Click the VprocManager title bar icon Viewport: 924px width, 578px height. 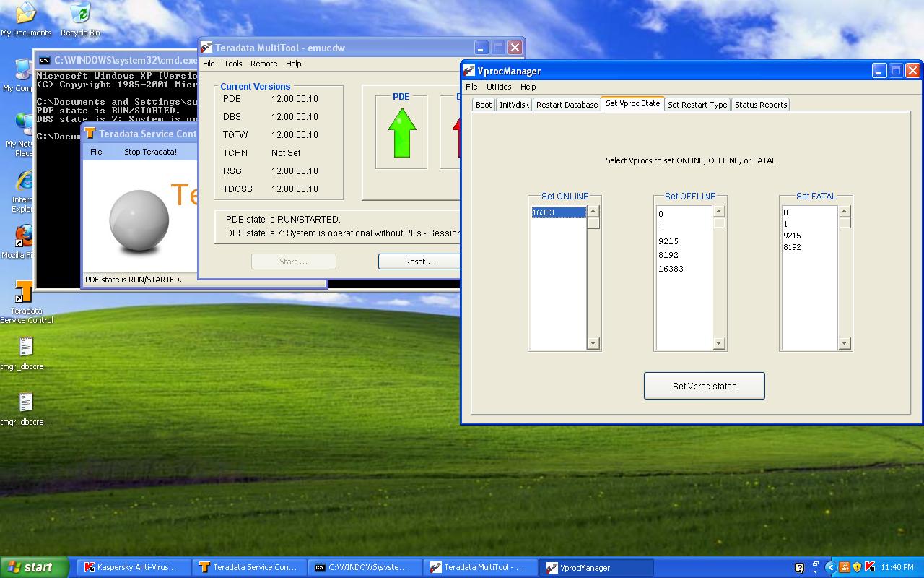[469, 71]
